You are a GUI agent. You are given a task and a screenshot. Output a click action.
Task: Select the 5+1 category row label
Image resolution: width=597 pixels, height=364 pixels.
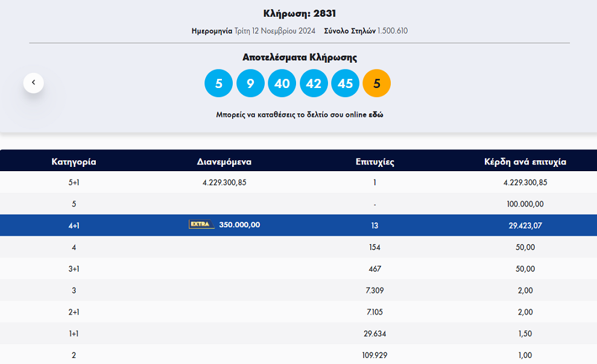[74, 183]
